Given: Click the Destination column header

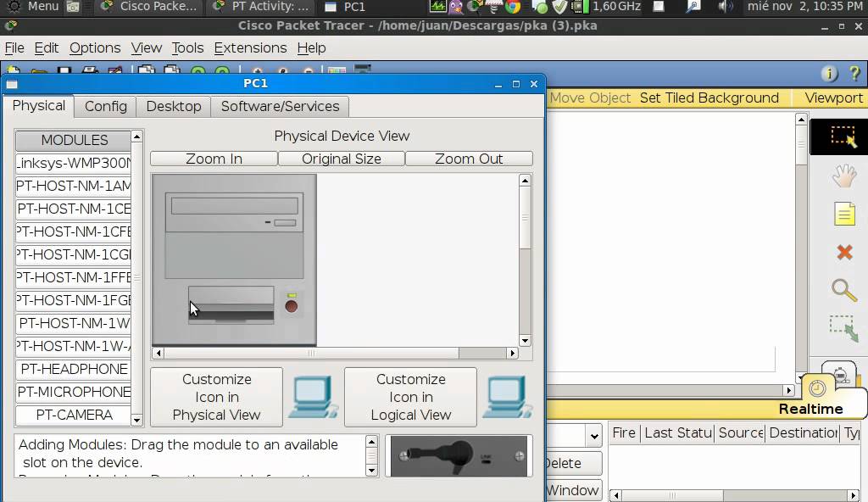Looking at the screenshot, I should (804, 432).
